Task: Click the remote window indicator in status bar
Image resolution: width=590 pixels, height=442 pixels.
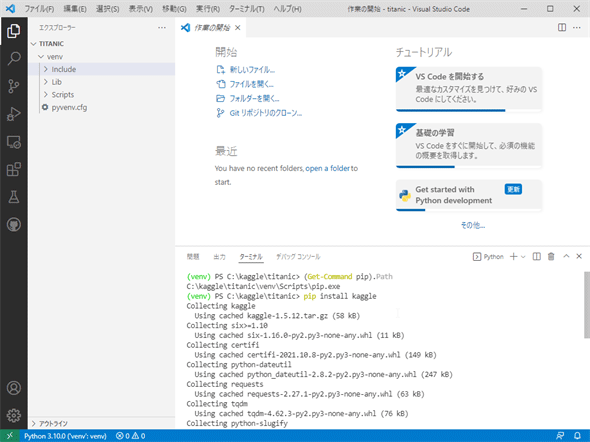Action: (9, 436)
